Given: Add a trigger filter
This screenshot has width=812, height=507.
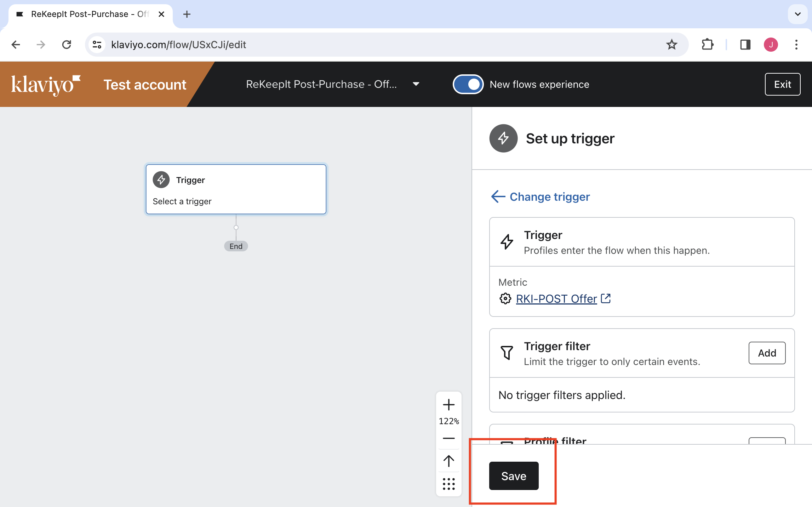Looking at the screenshot, I should pyautogui.click(x=767, y=353).
